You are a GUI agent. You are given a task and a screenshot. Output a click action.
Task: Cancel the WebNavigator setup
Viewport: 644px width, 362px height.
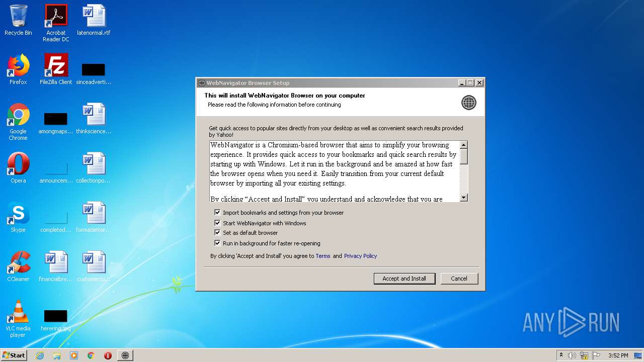[459, 279]
